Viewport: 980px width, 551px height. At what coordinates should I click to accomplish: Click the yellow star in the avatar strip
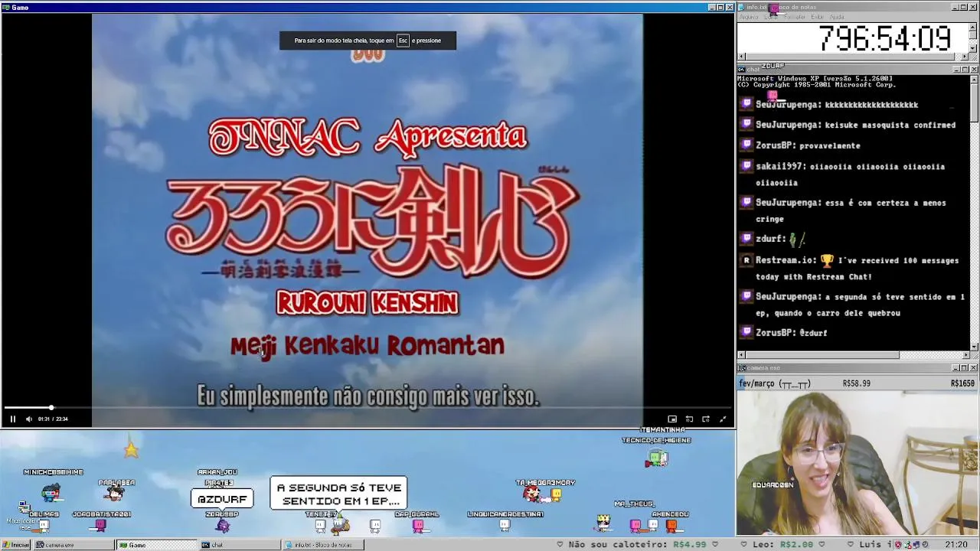(131, 449)
